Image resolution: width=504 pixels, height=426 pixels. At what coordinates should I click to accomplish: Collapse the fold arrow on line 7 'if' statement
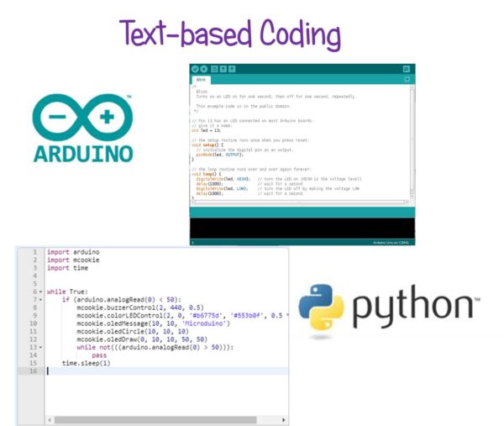tap(41, 300)
